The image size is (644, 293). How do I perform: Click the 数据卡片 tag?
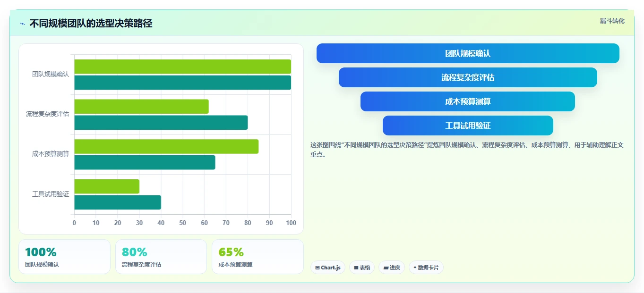(x=426, y=268)
